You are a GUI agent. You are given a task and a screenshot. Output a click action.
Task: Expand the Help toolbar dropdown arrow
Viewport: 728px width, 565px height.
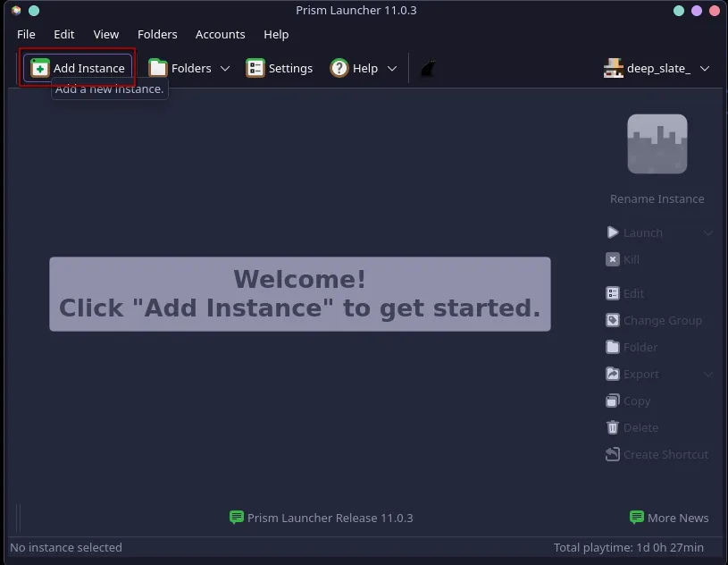(x=392, y=69)
